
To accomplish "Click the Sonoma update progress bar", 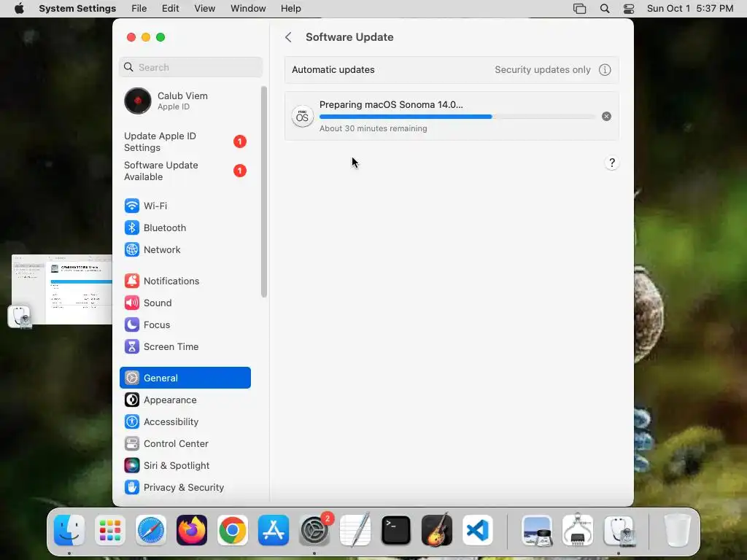I will tap(457, 117).
